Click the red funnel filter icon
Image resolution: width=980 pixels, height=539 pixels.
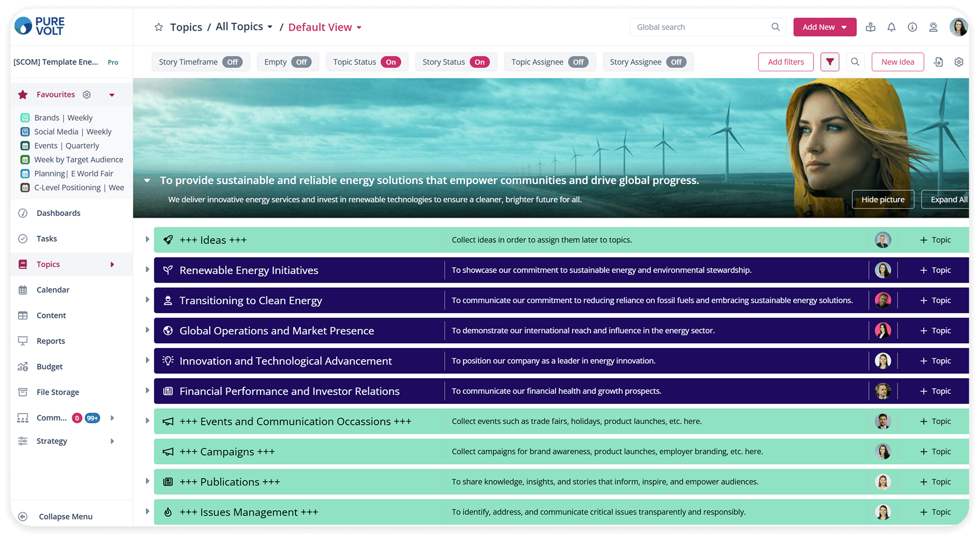pyautogui.click(x=830, y=62)
